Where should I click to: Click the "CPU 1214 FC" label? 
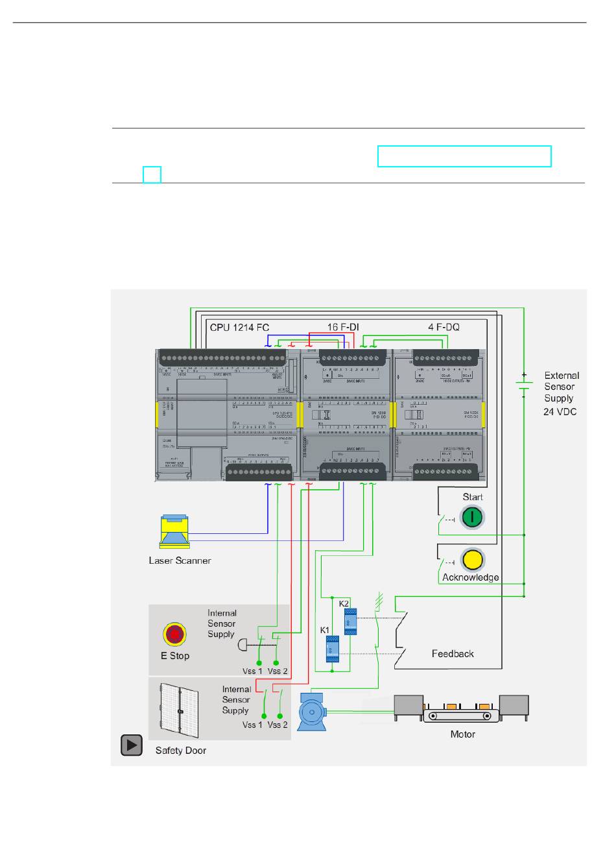(239, 327)
